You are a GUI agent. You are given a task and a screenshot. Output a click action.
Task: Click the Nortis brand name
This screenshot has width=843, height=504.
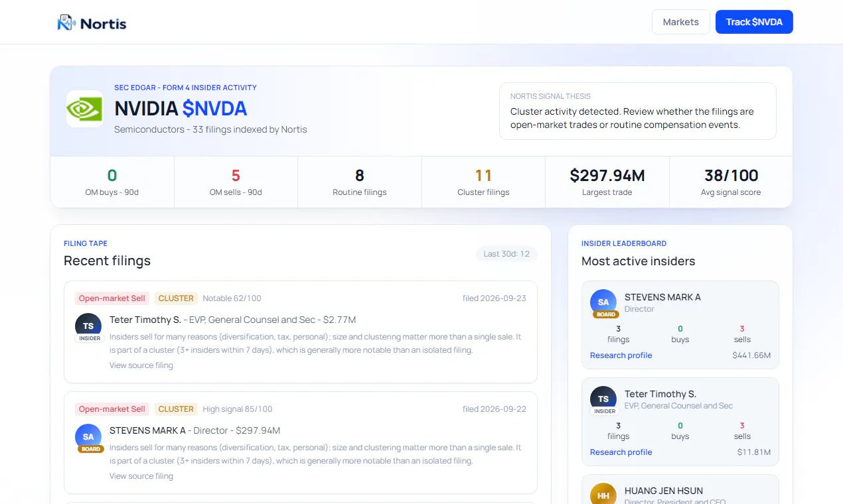tap(104, 24)
